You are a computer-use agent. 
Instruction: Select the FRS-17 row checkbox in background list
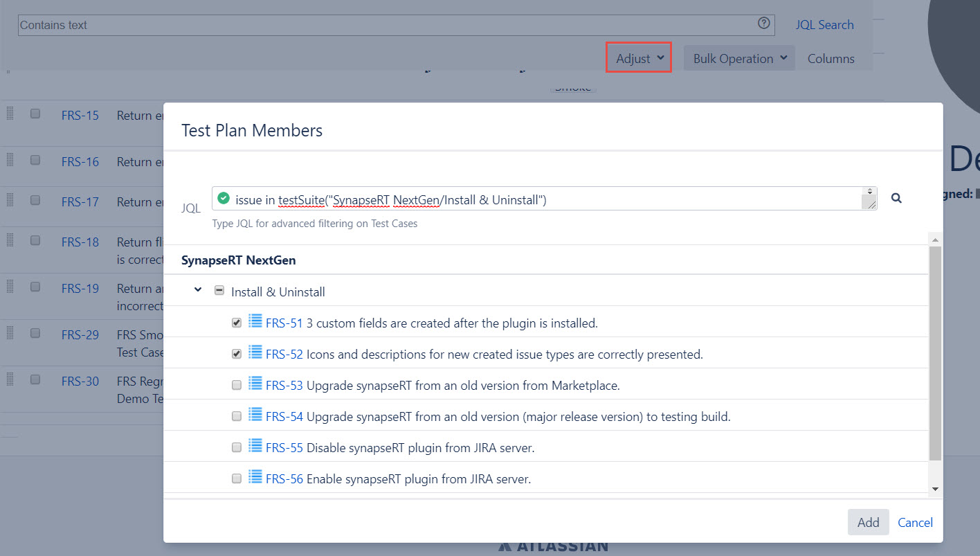pos(35,200)
